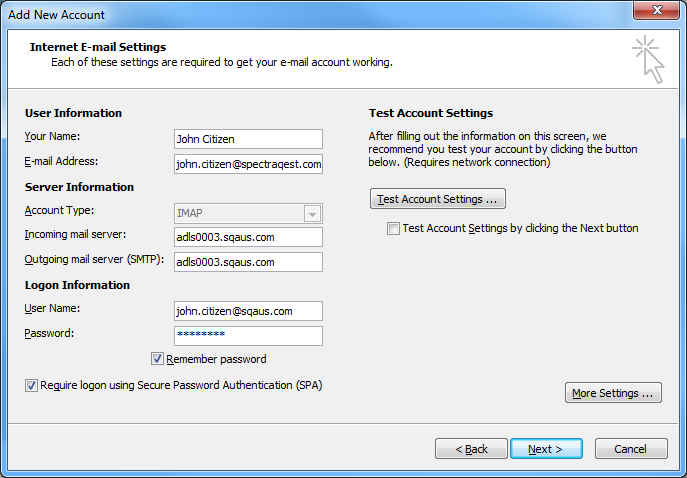
Task: Toggle Require logon using SPA checkbox
Action: [32, 385]
